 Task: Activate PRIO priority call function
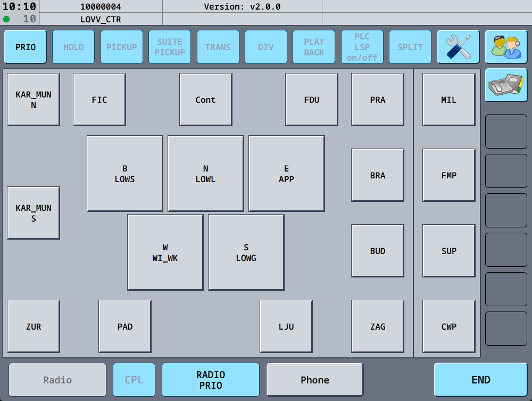pyautogui.click(x=25, y=46)
